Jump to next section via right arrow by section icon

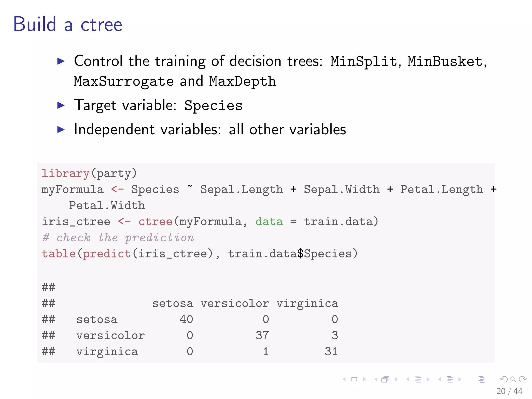pos(460,379)
